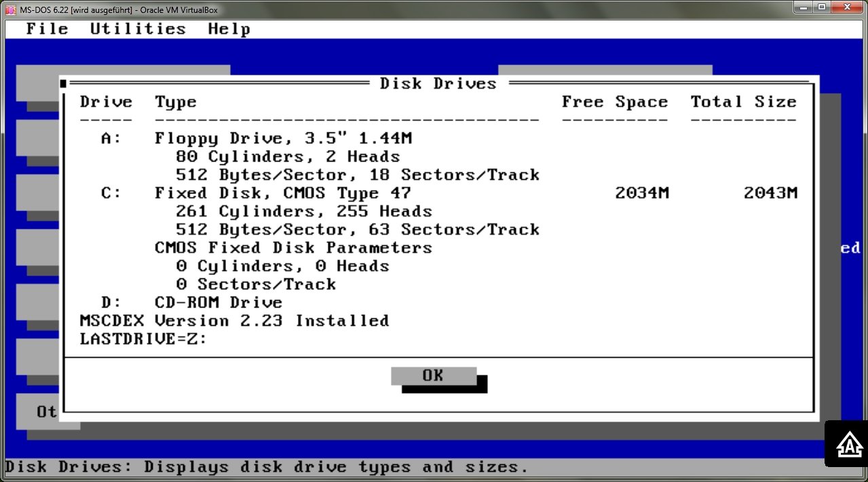Screen dimensions: 868x482
Task: Click the total size value "2043M"
Action: (x=770, y=193)
